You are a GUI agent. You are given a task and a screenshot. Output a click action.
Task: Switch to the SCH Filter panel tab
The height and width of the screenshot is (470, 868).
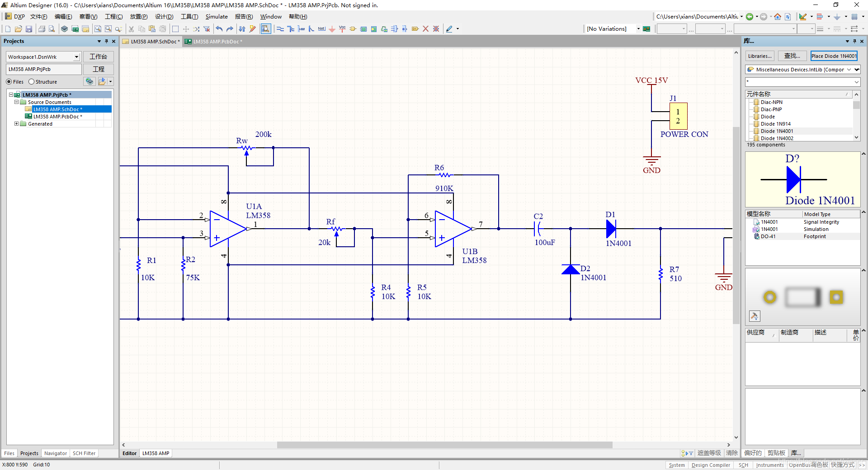point(84,453)
